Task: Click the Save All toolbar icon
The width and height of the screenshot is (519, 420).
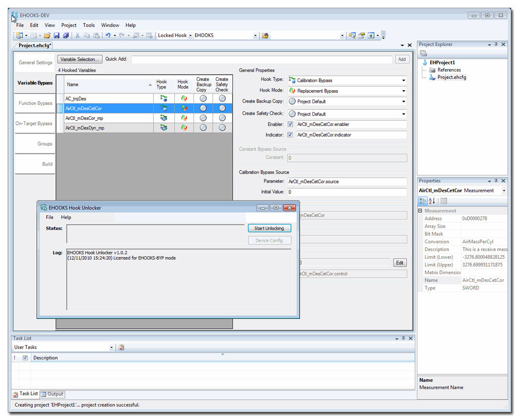Action: (65, 35)
